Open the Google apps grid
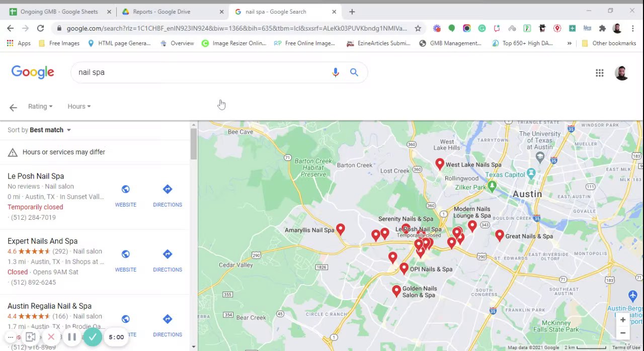The width and height of the screenshot is (644, 351). pos(599,73)
